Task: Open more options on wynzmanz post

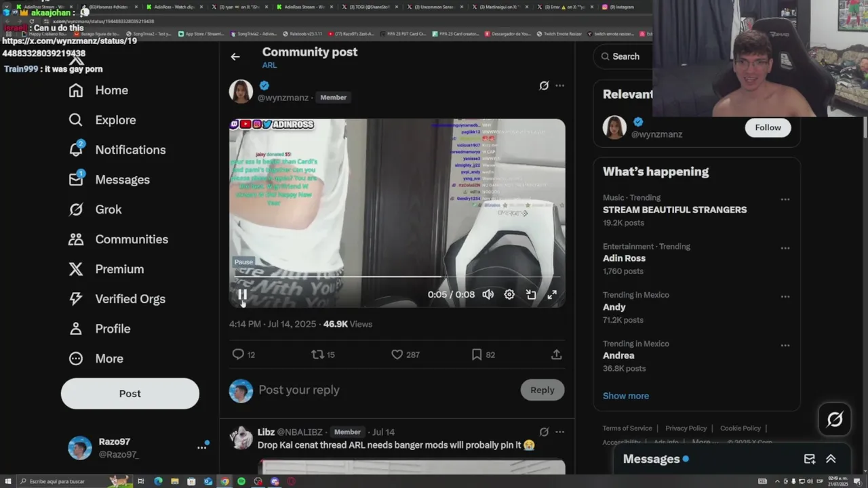Action: point(559,85)
